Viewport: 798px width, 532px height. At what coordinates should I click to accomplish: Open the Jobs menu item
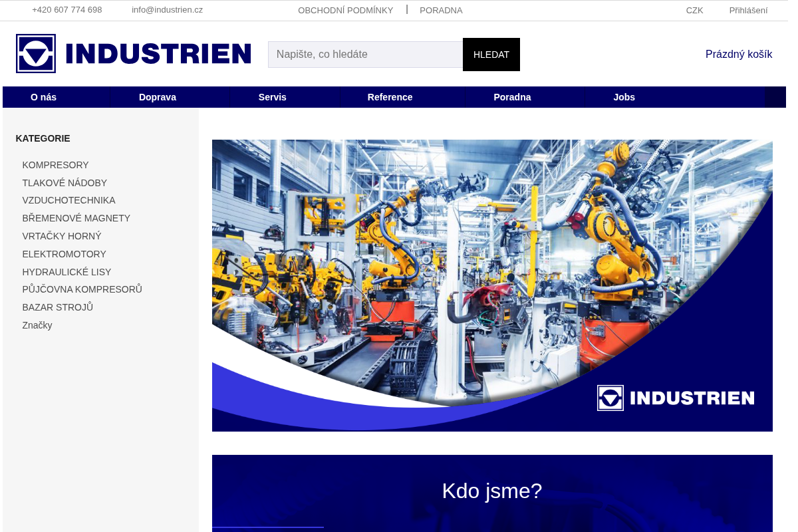point(624,97)
